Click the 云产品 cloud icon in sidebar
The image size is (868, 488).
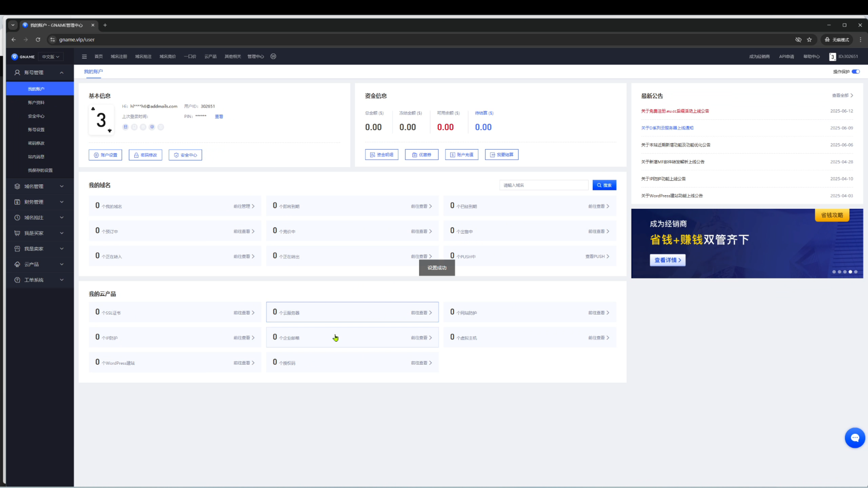click(17, 264)
